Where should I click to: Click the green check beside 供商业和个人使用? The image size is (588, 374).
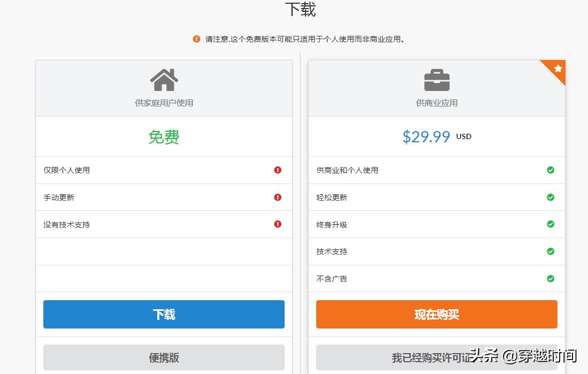(551, 170)
